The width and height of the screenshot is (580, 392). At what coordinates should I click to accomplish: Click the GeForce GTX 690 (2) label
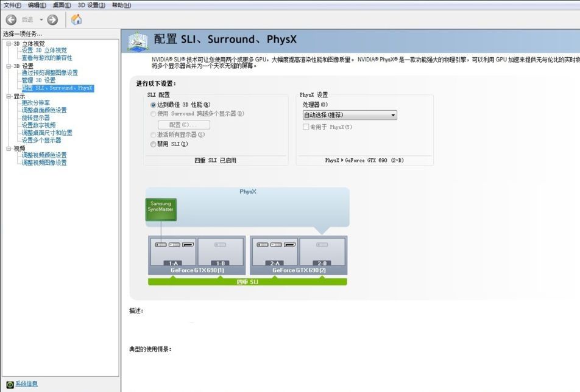point(299,270)
